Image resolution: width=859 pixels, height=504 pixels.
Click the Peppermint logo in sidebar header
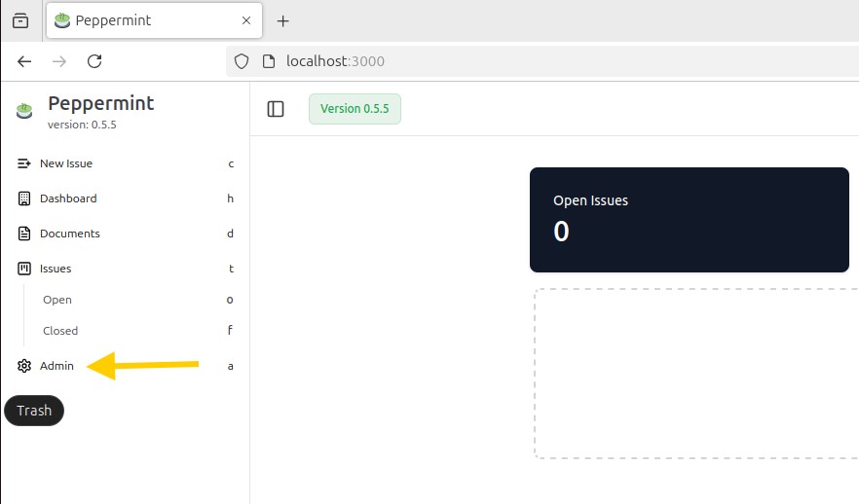point(24,111)
